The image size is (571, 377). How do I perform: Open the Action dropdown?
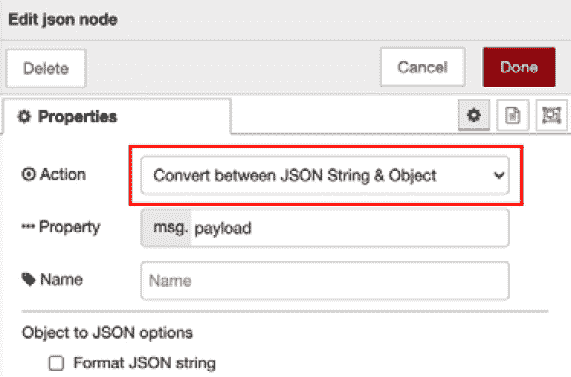coord(325,176)
